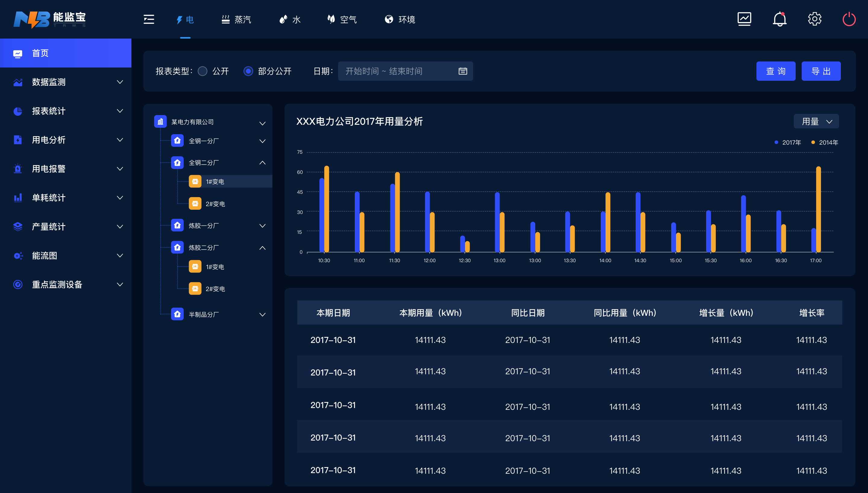Image resolution: width=868 pixels, height=493 pixels.
Task: Open the 用量 dropdown in chart panel
Action: pos(816,121)
